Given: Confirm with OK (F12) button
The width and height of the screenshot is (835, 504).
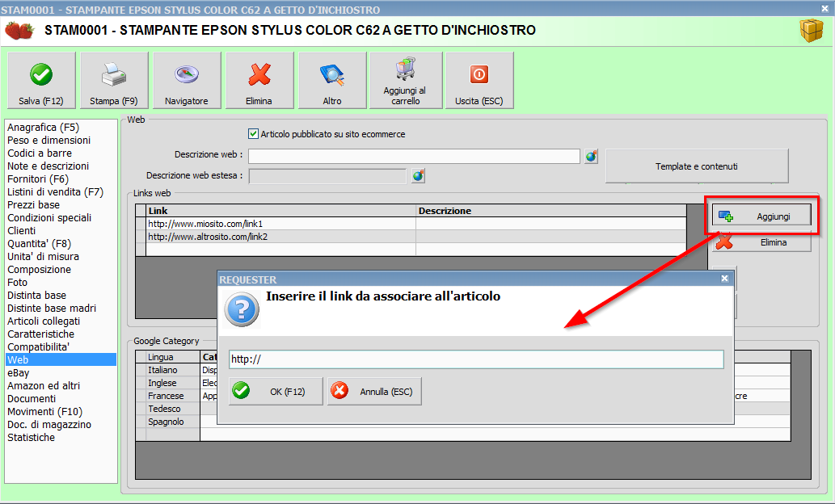Looking at the screenshot, I should 276,392.
